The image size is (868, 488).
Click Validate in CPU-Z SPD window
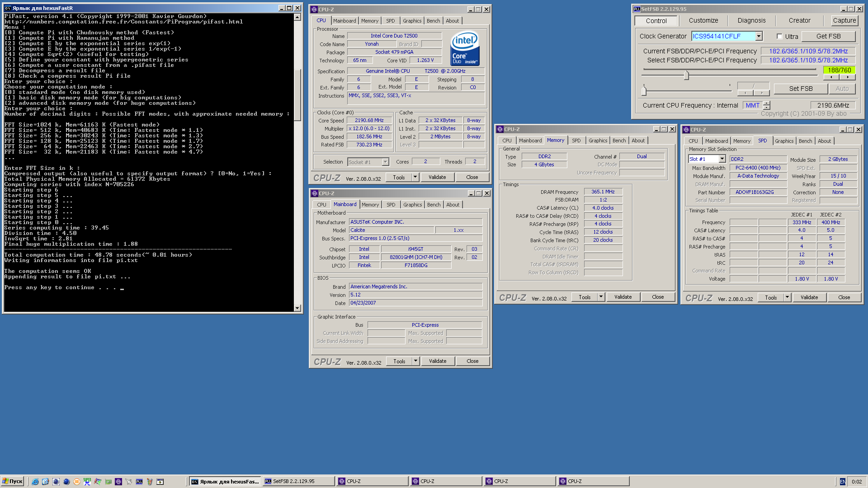tap(809, 297)
